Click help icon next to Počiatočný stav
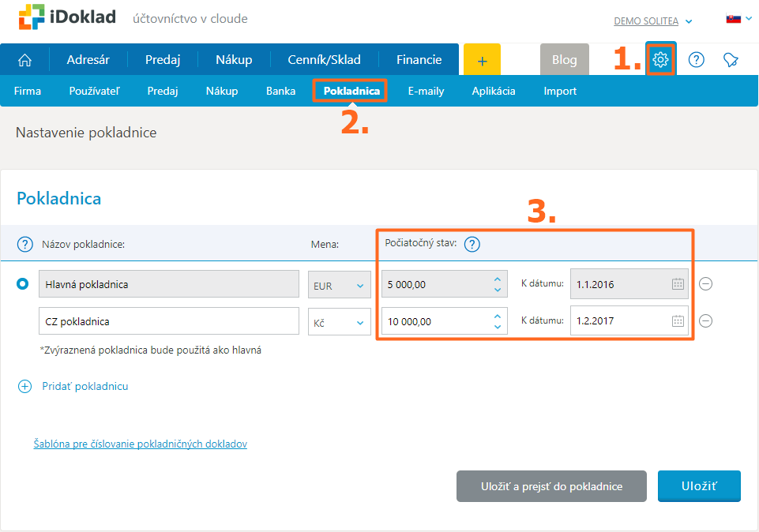The height and width of the screenshot is (532, 759). pos(472,244)
